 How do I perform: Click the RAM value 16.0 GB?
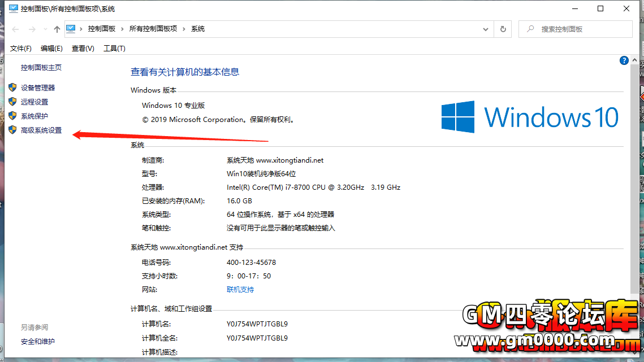click(239, 200)
